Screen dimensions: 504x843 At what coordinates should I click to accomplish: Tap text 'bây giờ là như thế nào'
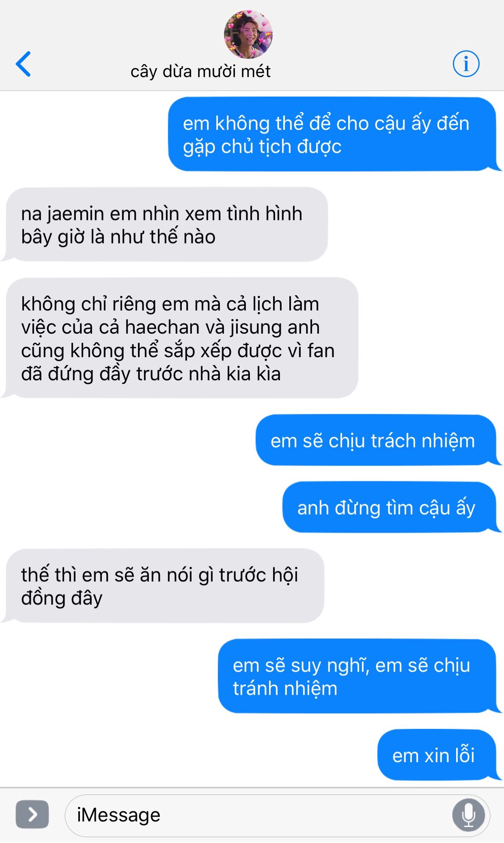click(x=118, y=237)
